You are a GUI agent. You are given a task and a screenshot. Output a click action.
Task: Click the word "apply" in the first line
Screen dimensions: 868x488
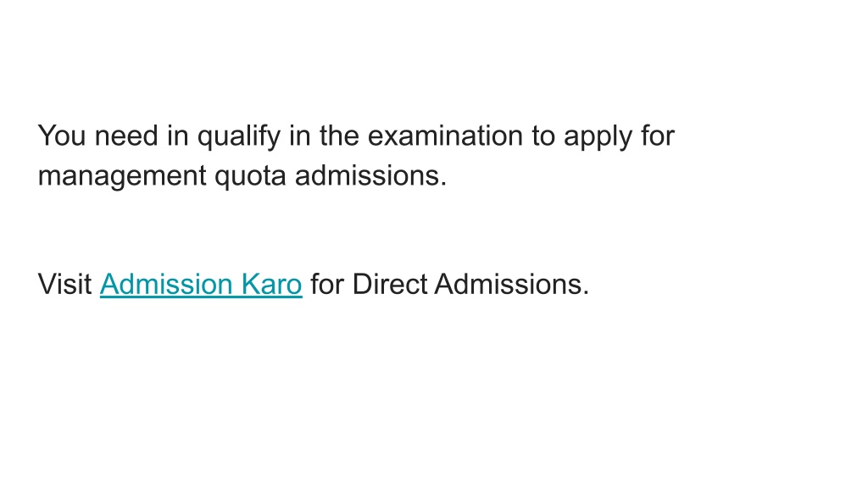coord(598,137)
